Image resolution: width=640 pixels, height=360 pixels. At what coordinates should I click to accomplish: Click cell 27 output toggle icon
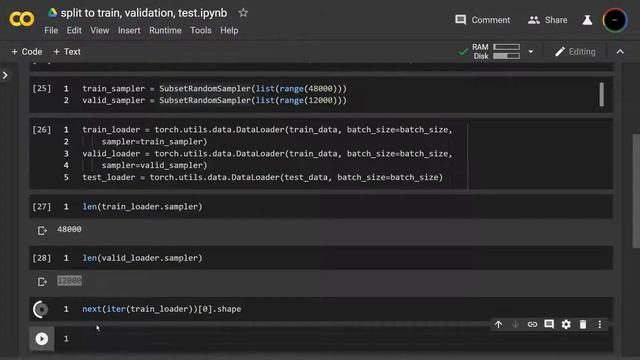pos(42,231)
